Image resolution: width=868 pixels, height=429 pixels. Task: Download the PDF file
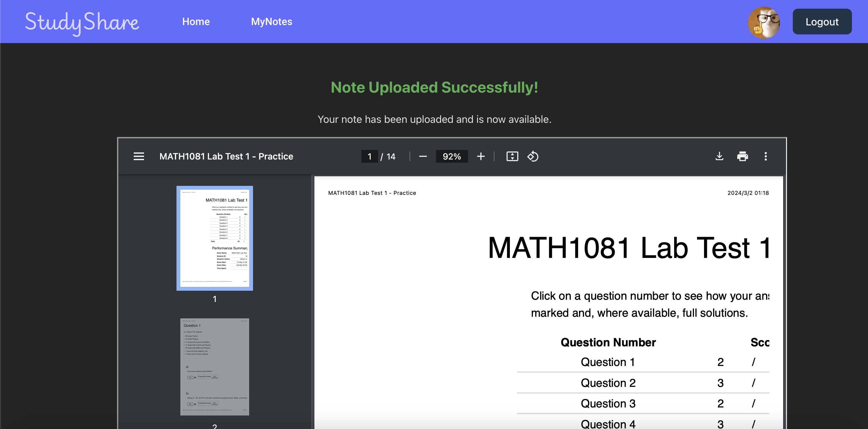719,156
